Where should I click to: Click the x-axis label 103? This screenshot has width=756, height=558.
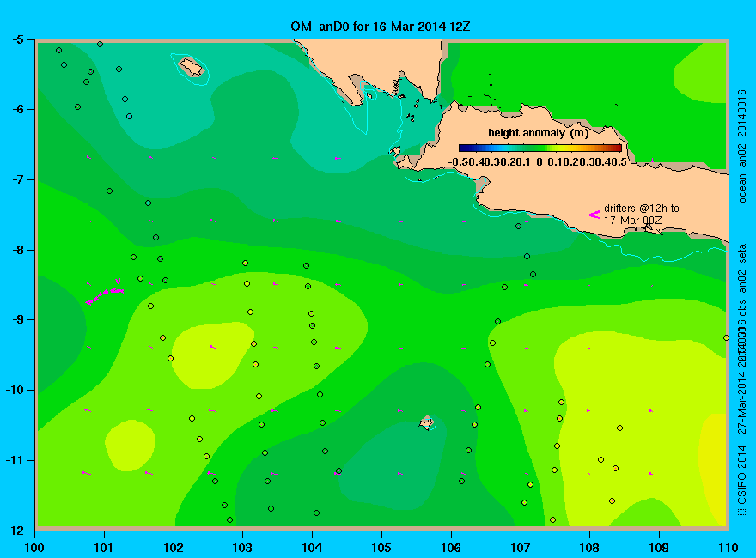(242, 548)
